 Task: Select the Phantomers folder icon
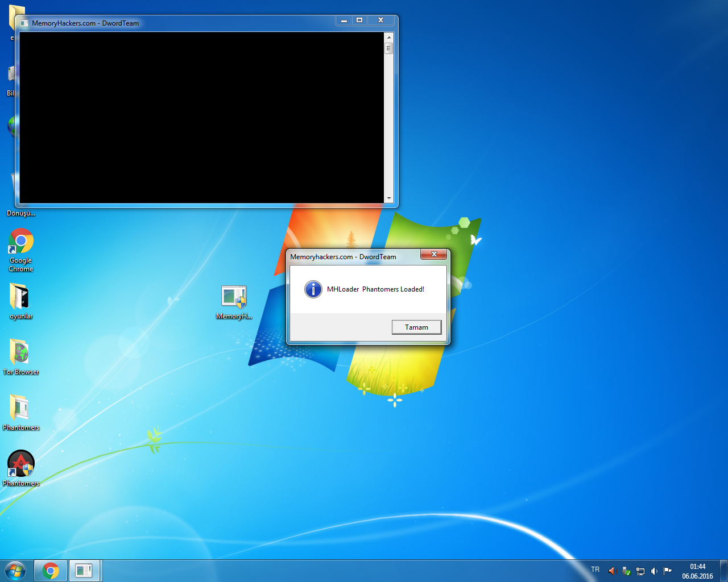tap(19, 408)
